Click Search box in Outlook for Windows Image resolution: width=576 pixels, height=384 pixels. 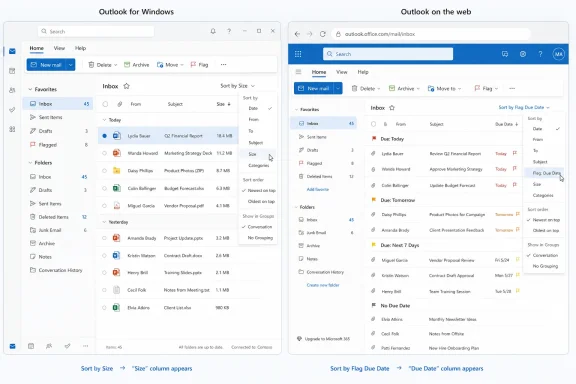click(x=96, y=31)
